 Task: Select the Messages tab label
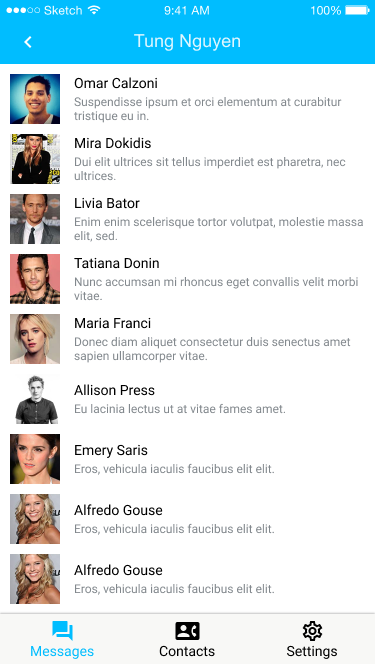point(62,651)
